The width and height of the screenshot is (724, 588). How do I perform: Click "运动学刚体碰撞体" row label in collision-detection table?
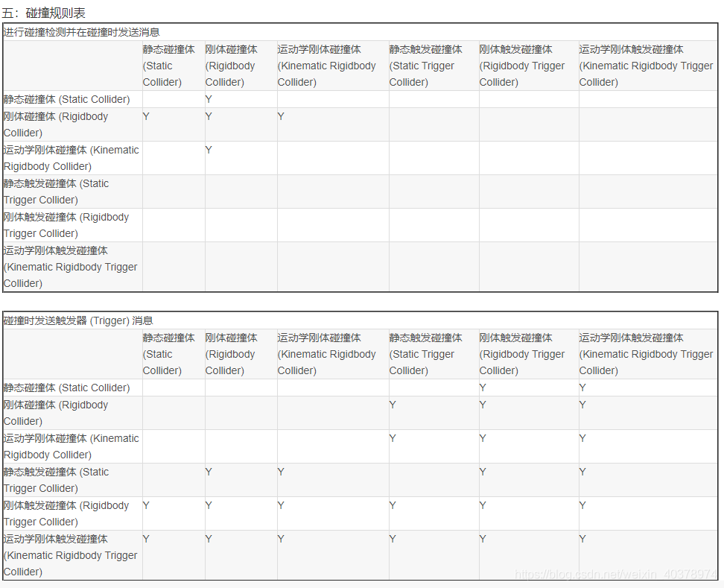tap(71, 158)
